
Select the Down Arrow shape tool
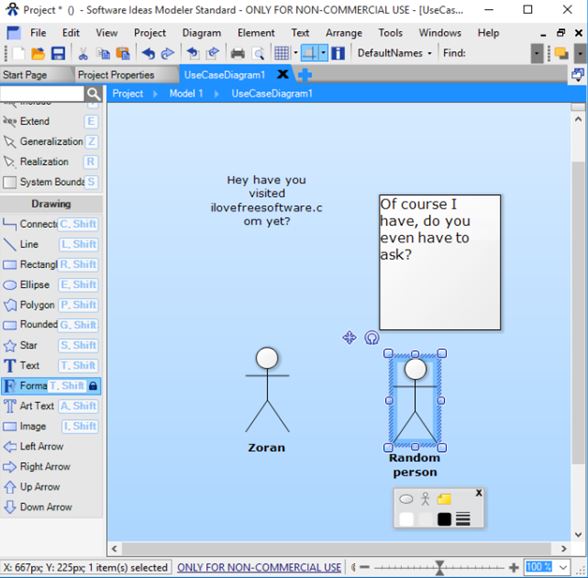(x=50, y=507)
